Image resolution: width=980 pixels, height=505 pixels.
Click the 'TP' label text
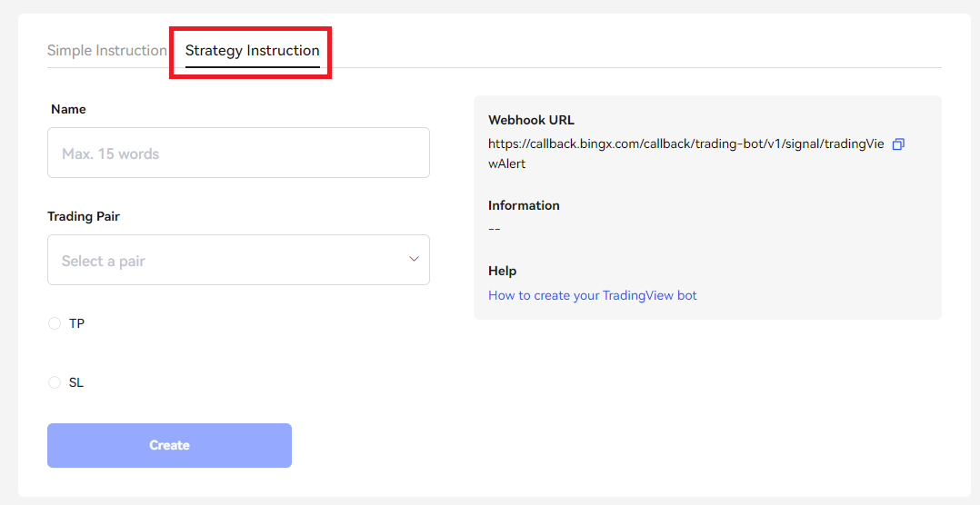76,323
